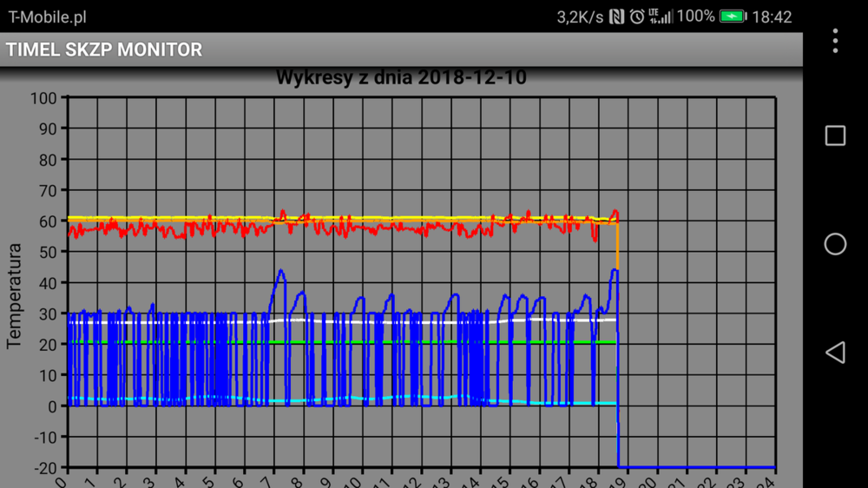Tap the orange vertical drop line before hour 19
This screenshot has width=868, height=488.
click(x=617, y=247)
